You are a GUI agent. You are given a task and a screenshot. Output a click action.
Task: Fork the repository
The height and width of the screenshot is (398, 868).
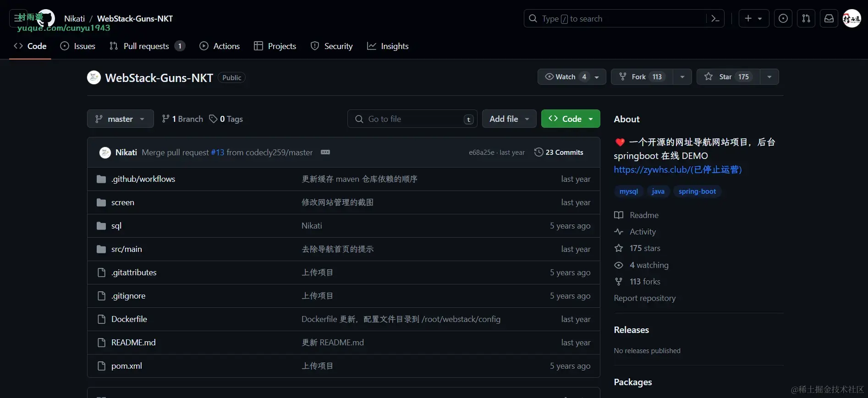tap(642, 77)
